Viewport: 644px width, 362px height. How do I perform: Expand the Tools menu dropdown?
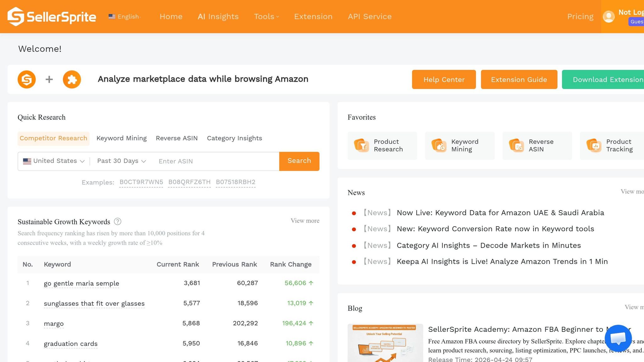pos(266,16)
